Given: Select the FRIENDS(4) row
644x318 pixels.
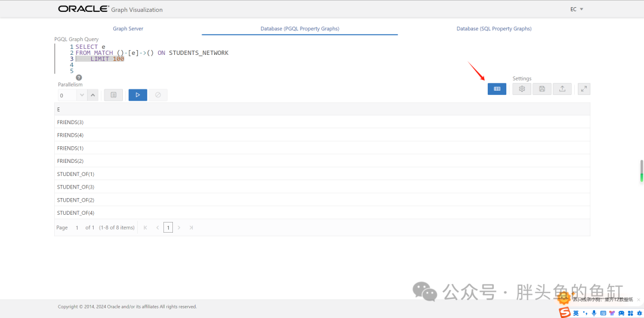Looking at the screenshot, I should 322,135.
